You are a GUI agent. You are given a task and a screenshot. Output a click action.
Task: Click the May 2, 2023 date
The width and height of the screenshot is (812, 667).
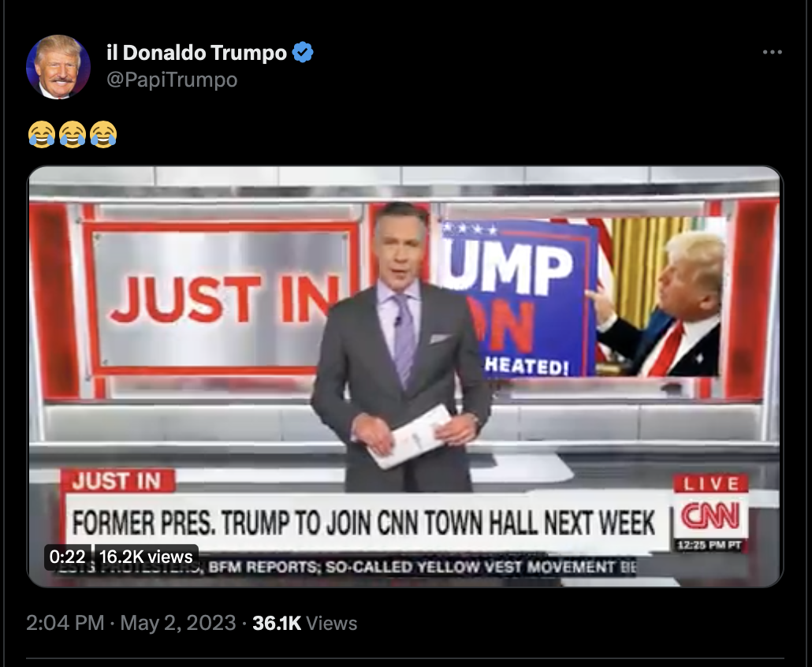(178, 623)
